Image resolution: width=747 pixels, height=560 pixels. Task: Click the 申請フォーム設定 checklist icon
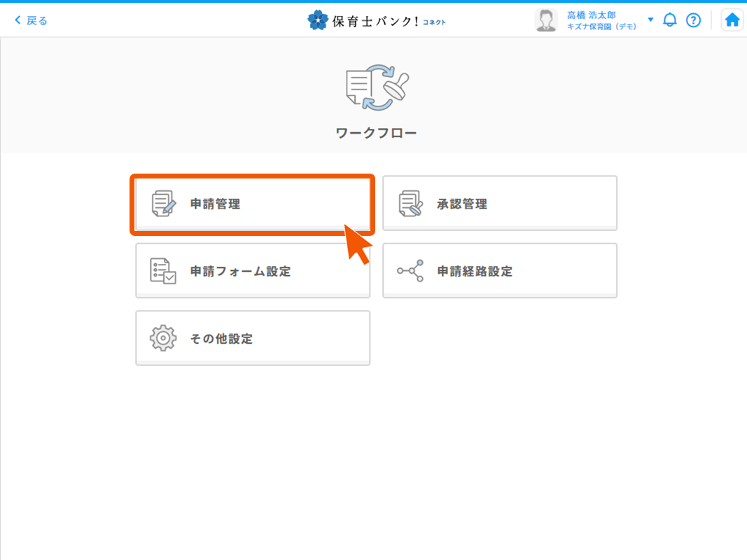pos(163,271)
